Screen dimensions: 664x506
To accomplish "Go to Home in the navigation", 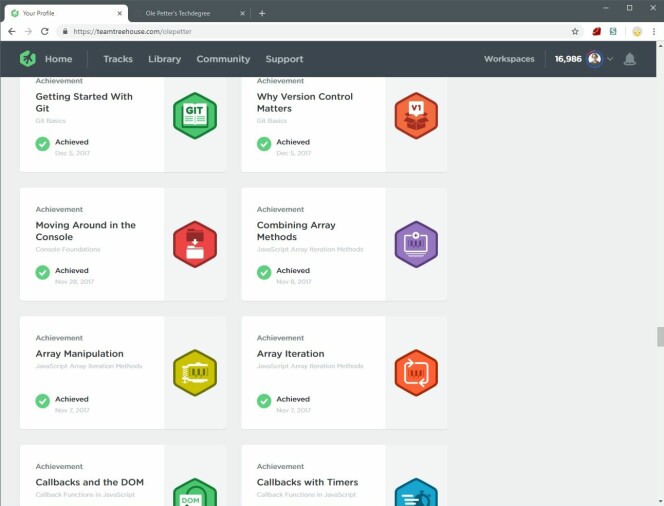I will 58,59.
